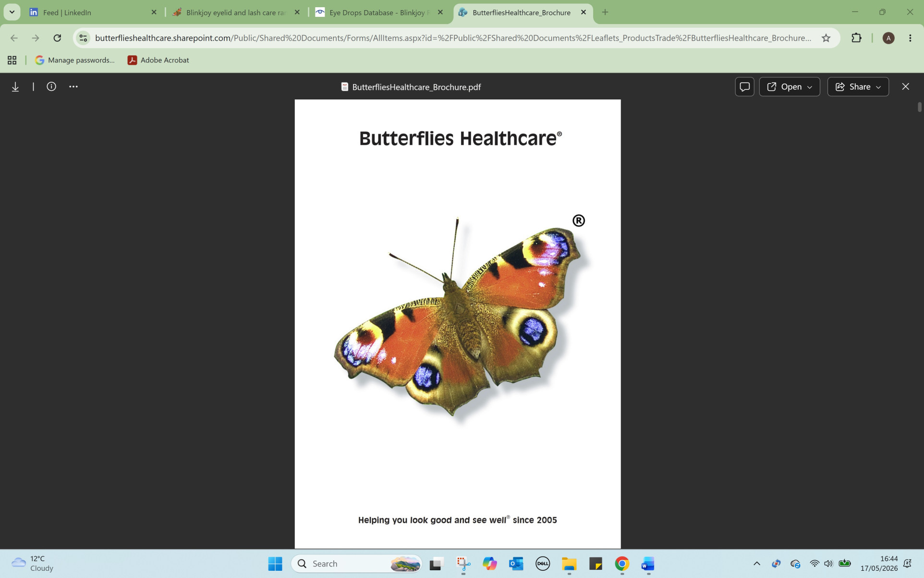
Task: Open the Wi-Fi network settings icon
Action: coord(815,564)
